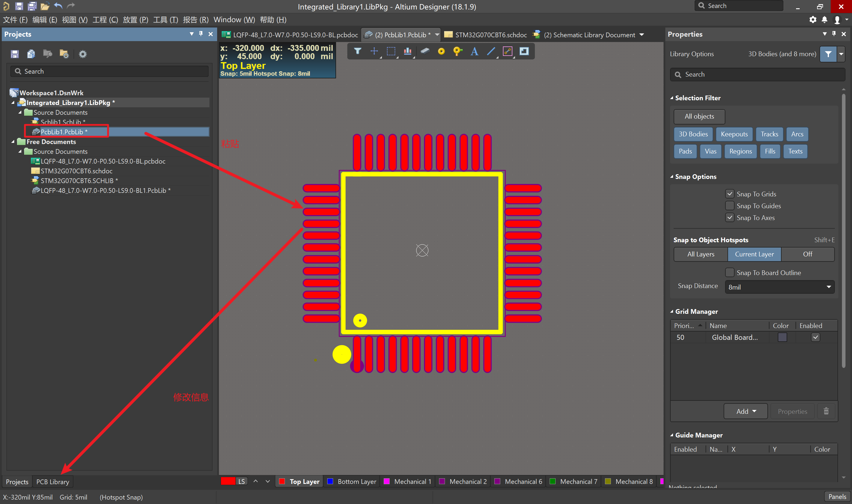Click the Mechanical 1 layer color swatch

pos(386,481)
